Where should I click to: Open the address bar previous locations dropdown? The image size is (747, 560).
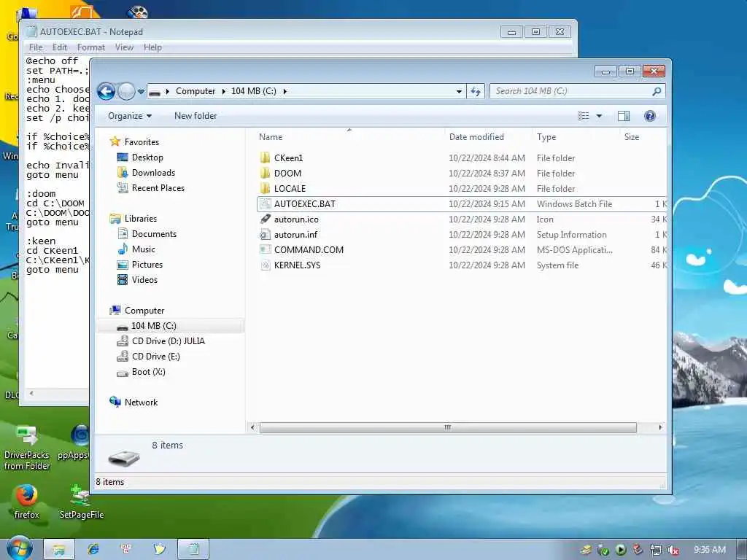click(x=459, y=91)
